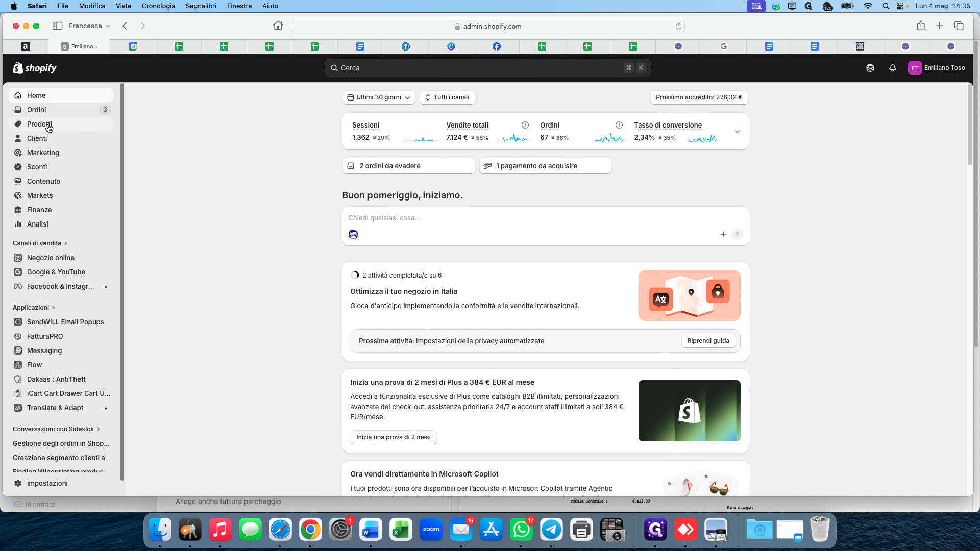Open the Segnalibri menu in the menu bar
The image size is (980, 551).
tap(201, 6)
